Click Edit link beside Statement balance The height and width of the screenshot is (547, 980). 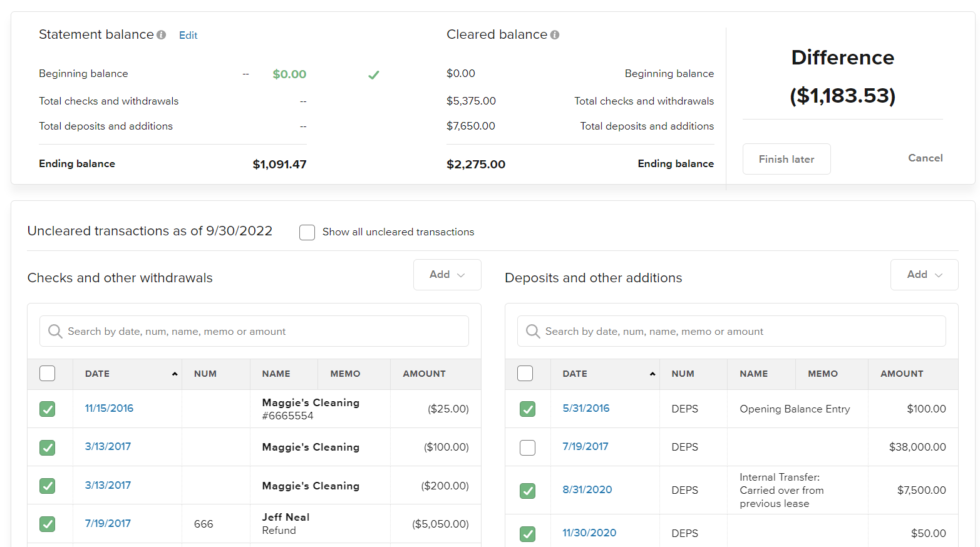[188, 36]
